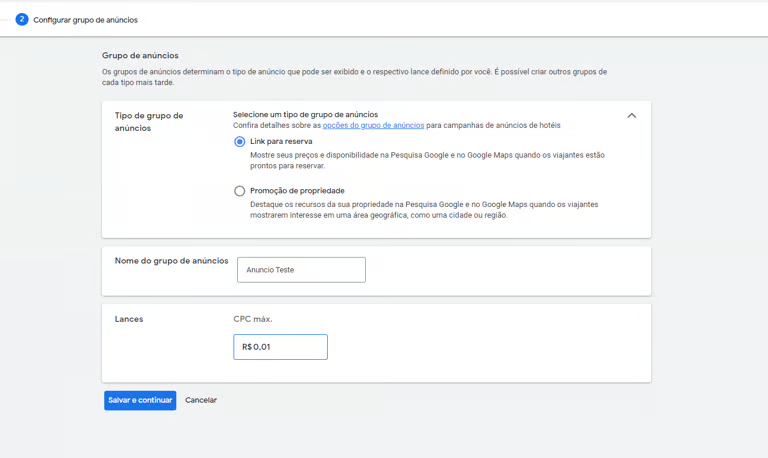This screenshot has width=768, height=458.
Task: Click the Lances label
Action: click(129, 319)
